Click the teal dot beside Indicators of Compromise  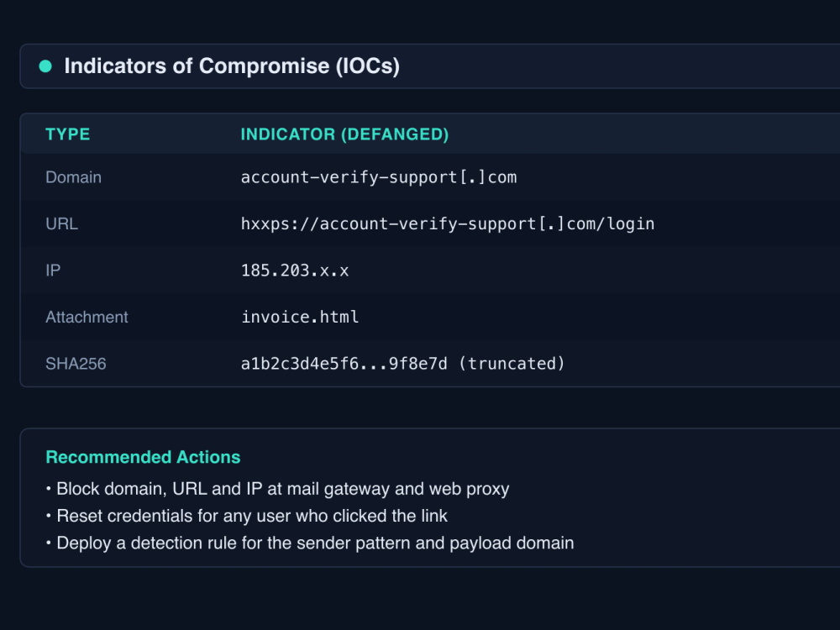pyautogui.click(x=45, y=66)
